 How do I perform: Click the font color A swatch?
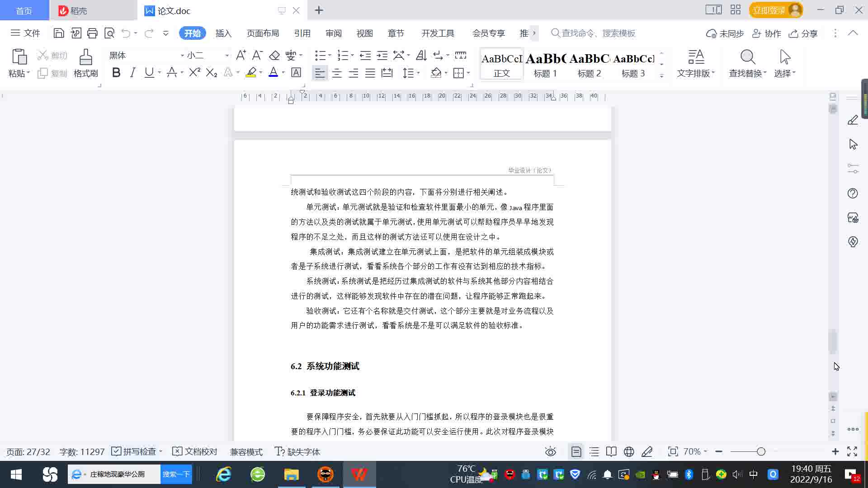click(x=274, y=72)
